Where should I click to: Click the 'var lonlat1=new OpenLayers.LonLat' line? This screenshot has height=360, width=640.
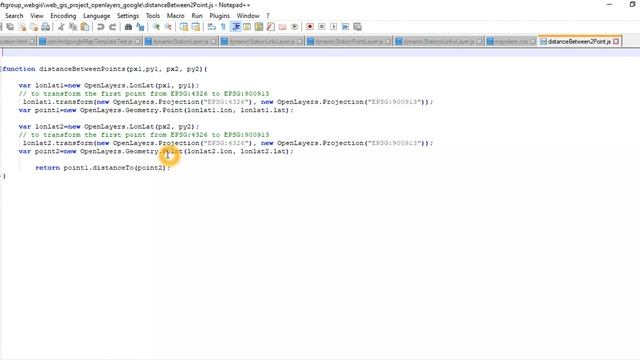[109, 85]
